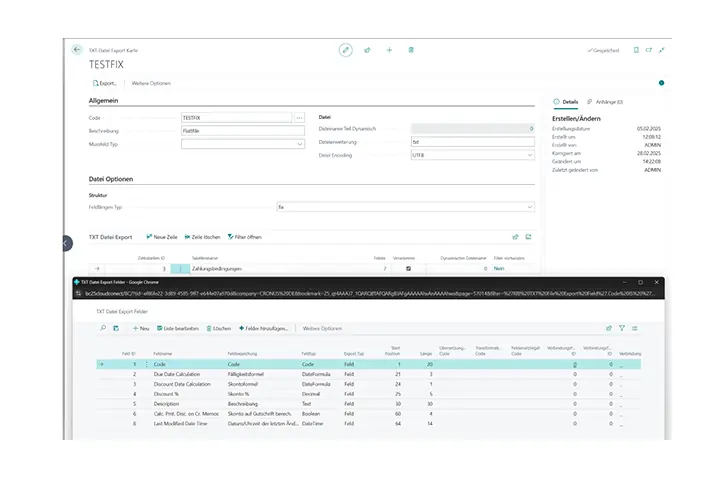Open the row options dots on the Code row
The image size is (716, 478).
tap(147, 364)
